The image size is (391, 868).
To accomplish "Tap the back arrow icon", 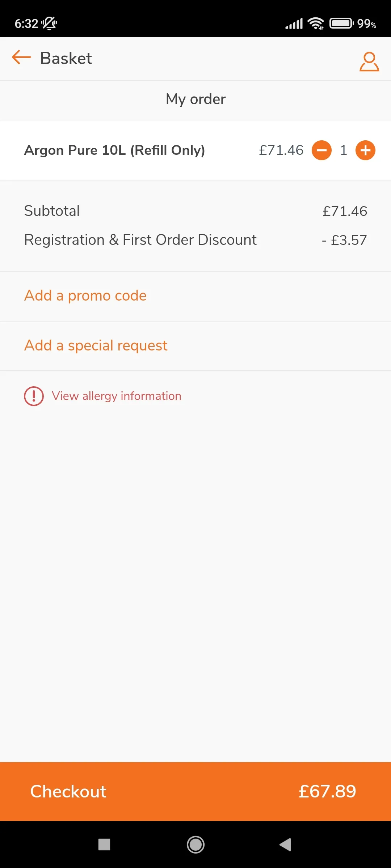I will click(x=22, y=58).
